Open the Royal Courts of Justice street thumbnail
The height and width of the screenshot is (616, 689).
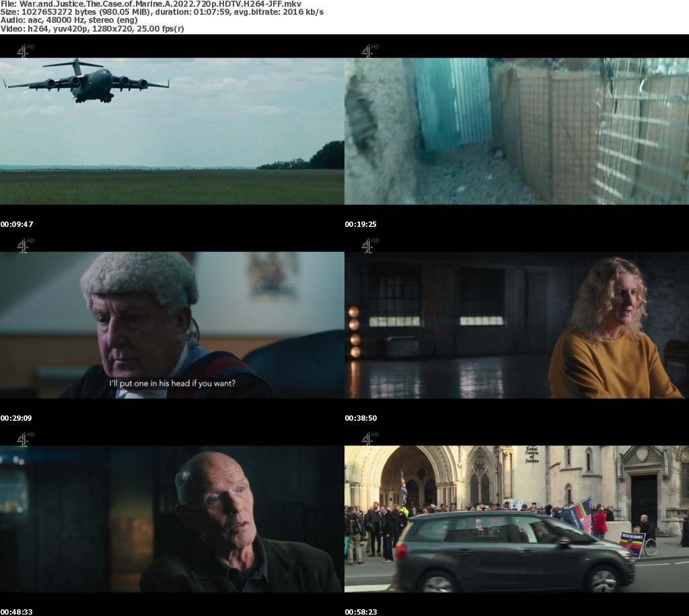[x=516, y=519]
